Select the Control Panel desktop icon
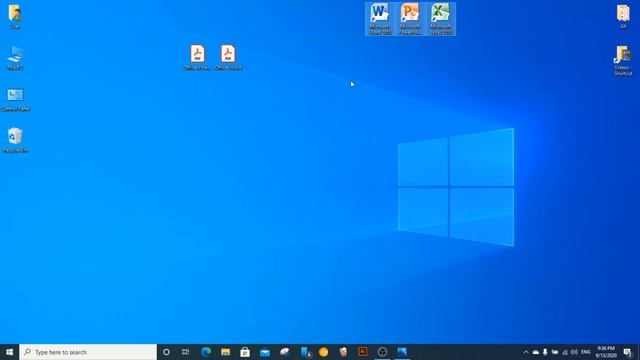 click(x=16, y=100)
